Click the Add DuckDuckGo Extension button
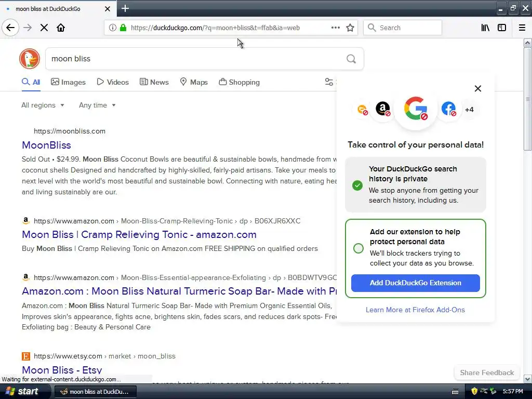Screen dimensions: 532x399 pyautogui.click(x=415, y=283)
